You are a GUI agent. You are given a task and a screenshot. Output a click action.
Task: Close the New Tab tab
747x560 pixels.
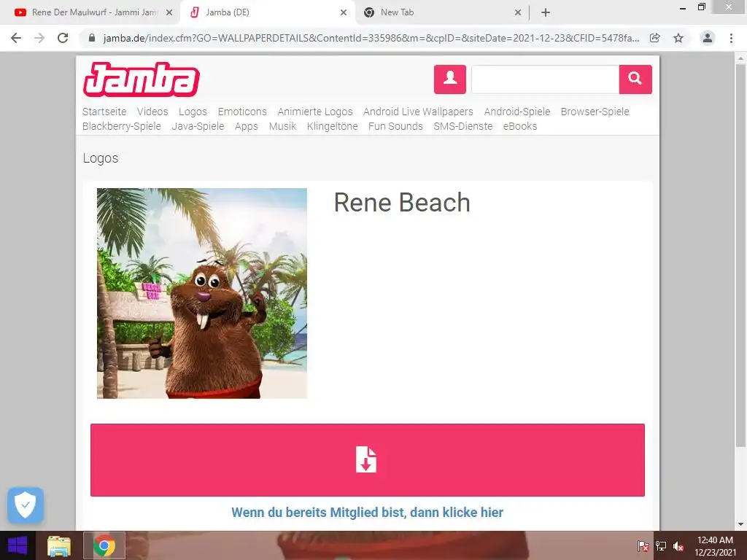[x=518, y=12]
